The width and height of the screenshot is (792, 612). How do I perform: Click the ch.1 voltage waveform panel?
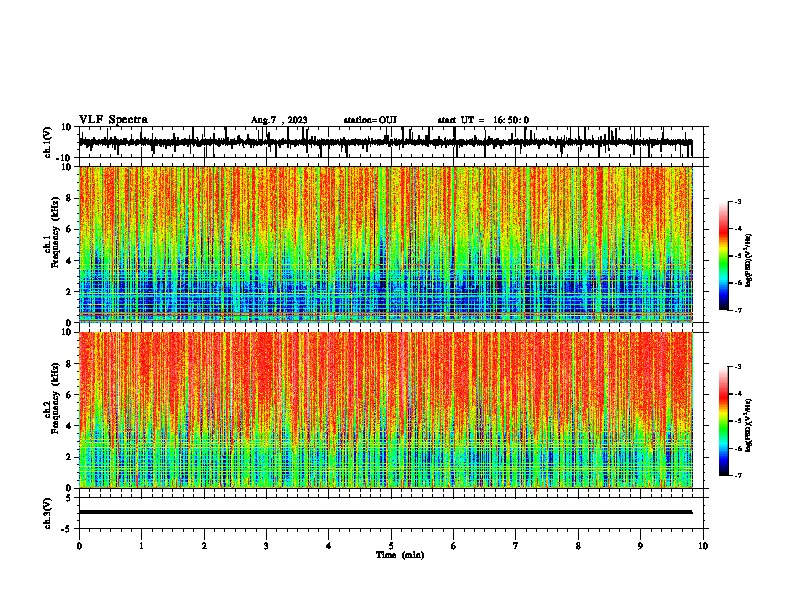click(x=390, y=142)
